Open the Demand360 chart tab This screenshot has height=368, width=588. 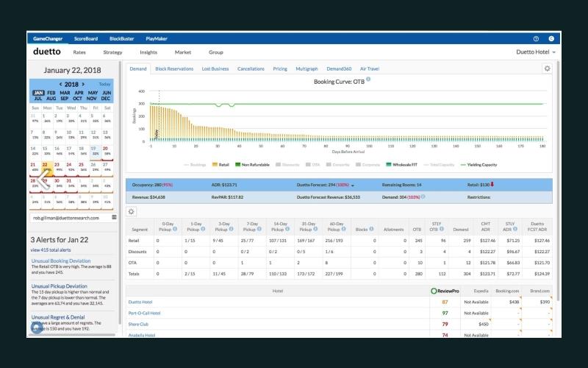pyautogui.click(x=339, y=68)
